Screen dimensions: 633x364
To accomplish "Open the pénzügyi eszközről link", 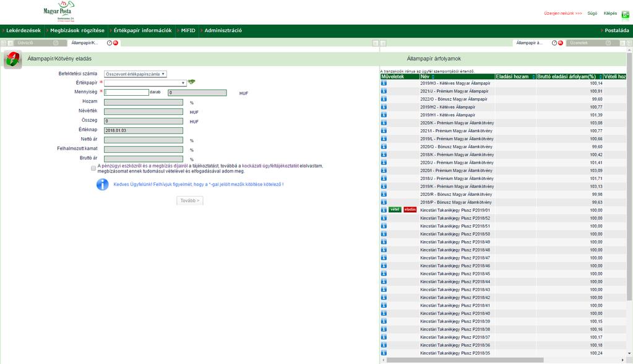I will 121,166.
